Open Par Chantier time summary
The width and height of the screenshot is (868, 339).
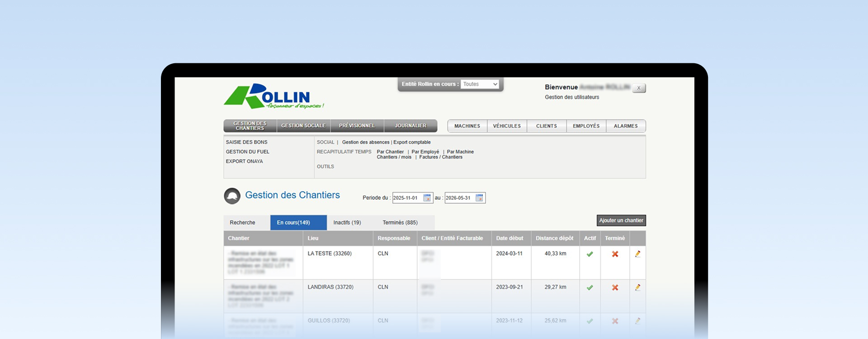click(390, 152)
